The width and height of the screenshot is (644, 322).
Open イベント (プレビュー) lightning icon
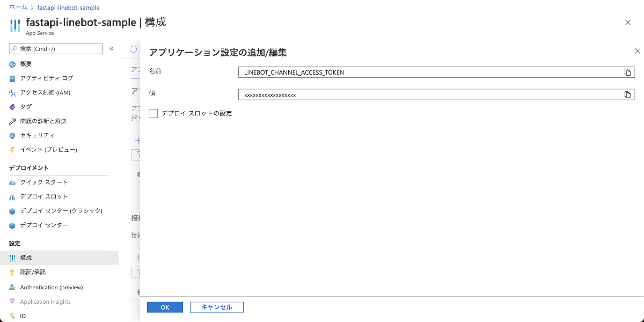click(x=12, y=150)
